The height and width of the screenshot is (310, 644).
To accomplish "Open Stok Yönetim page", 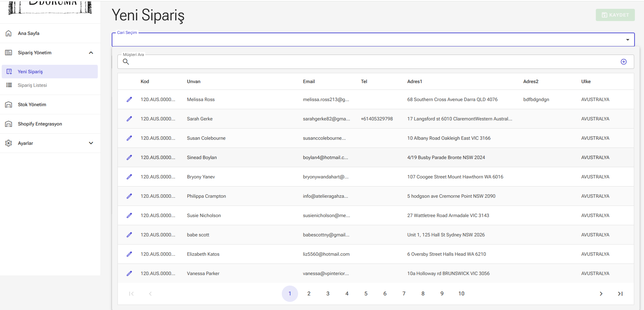I will pyautogui.click(x=32, y=104).
